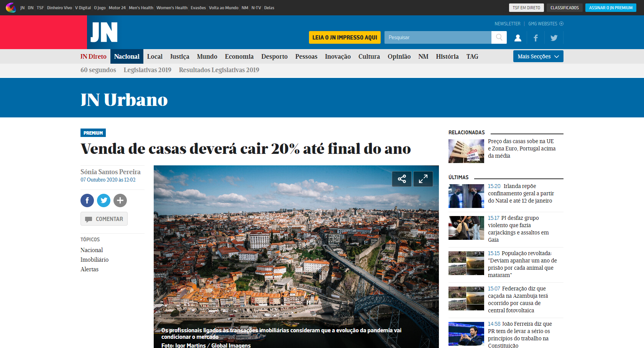Open the NM nav item
The image size is (644, 348).
pyautogui.click(x=423, y=56)
